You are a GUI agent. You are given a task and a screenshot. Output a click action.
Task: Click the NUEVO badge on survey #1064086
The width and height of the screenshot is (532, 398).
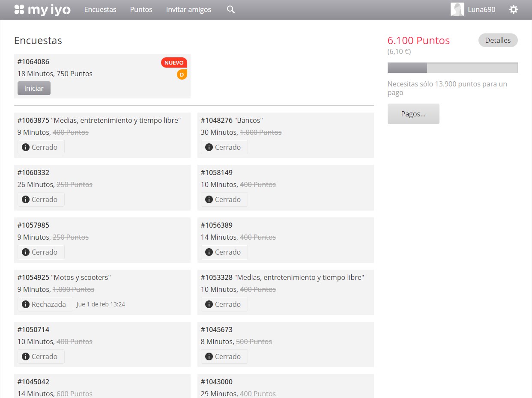pyautogui.click(x=174, y=62)
